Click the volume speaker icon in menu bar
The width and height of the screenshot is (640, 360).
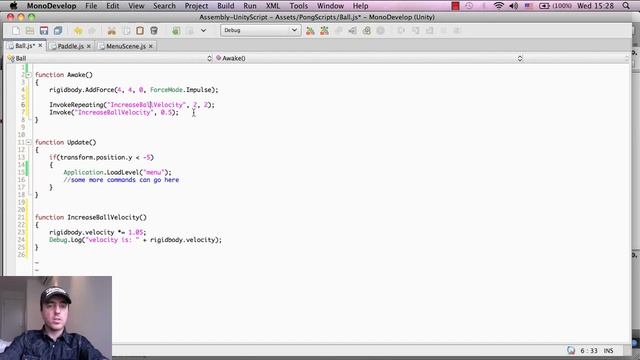tap(513, 6)
